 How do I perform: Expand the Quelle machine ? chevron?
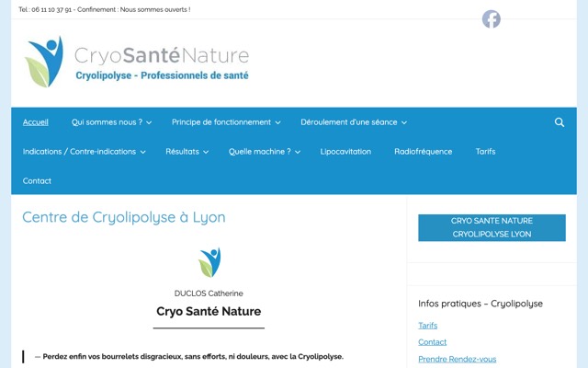(x=298, y=152)
